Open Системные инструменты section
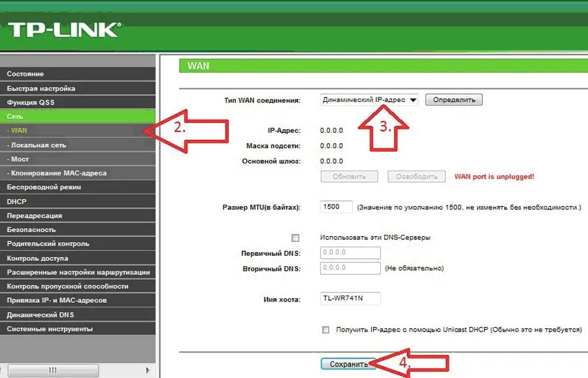Image resolution: width=588 pixels, height=378 pixels. coord(78,328)
